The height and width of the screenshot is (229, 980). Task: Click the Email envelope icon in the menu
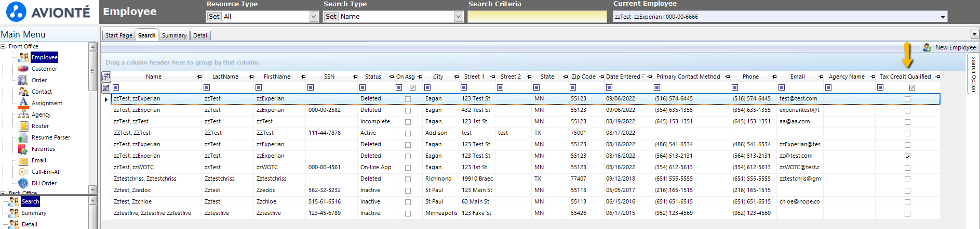23,160
